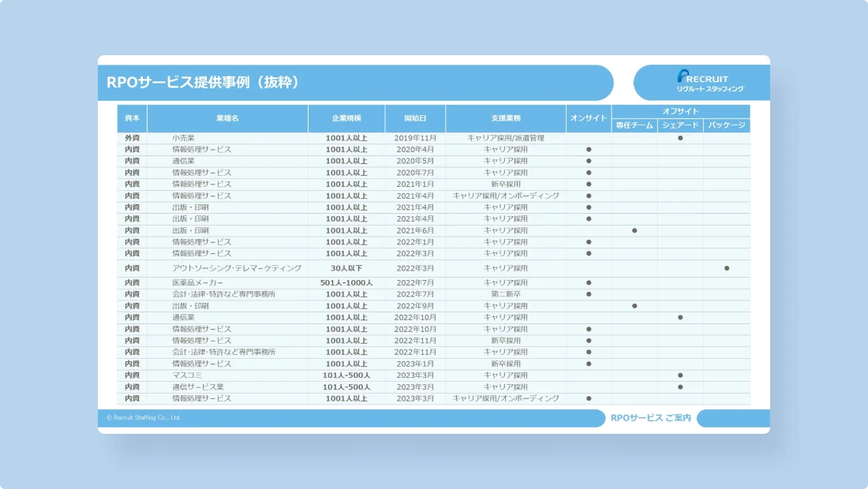Click the Recruit Staffing logo
Screen dimensions: 868x489
tap(702, 81)
